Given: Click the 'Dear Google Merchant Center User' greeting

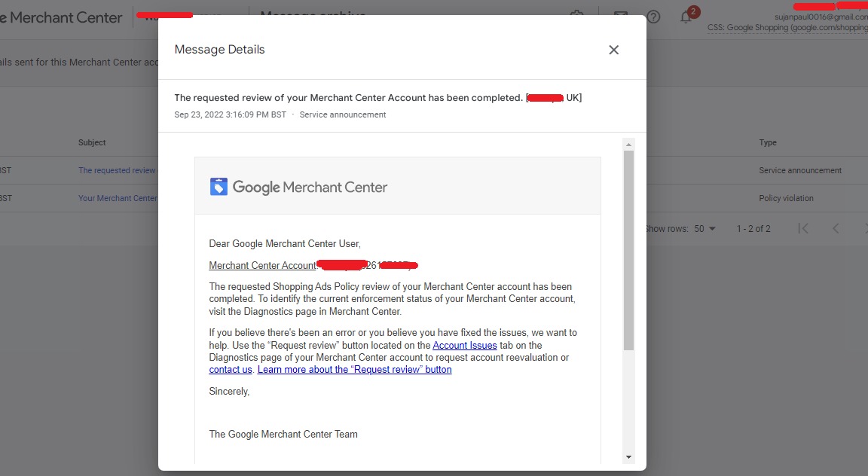Looking at the screenshot, I should pos(285,244).
